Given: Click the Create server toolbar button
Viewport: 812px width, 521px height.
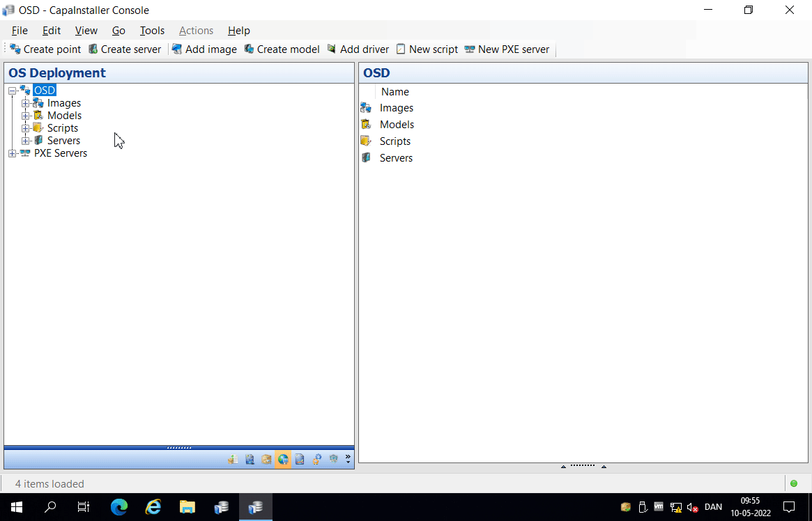Looking at the screenshot, I should pos(125,49).
